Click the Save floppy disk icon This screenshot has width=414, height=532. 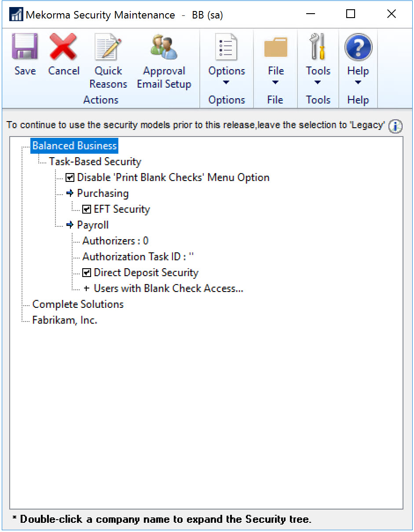click(x=25, y=48)
